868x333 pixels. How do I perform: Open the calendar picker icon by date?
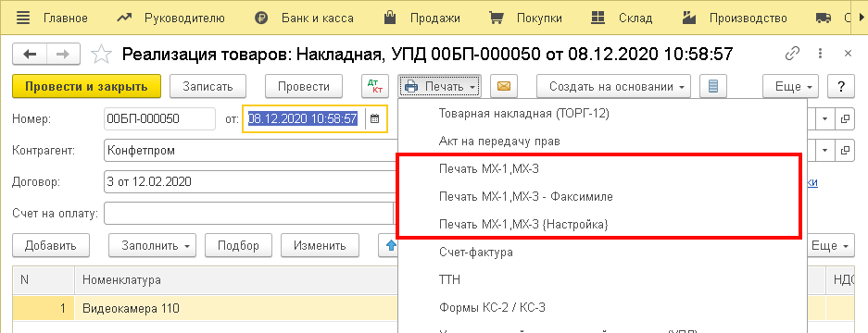[x=375, y=118]
